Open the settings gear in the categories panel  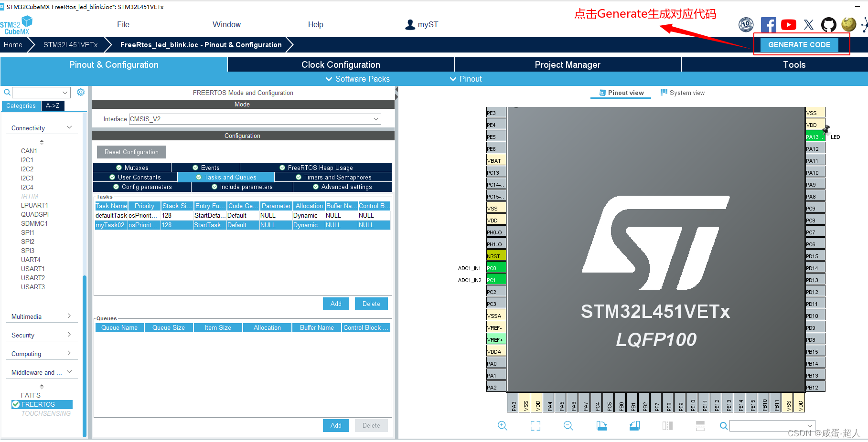click(x=81, y=92)
